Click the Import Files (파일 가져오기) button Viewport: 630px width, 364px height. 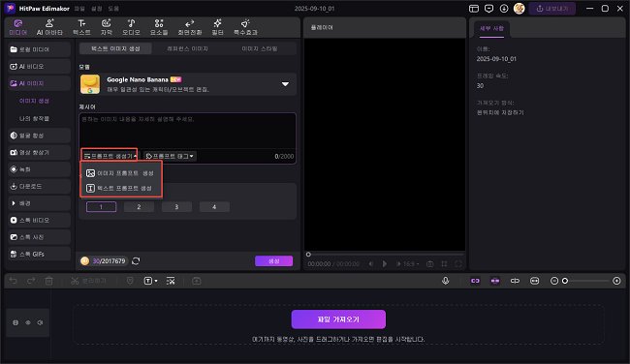(x=338, y=319)
